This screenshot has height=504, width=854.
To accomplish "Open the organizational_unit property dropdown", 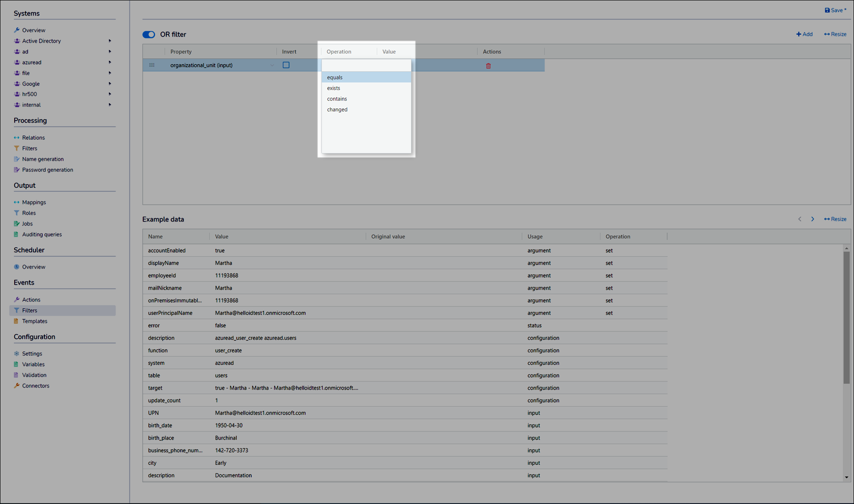I will (x=272, y=65).
